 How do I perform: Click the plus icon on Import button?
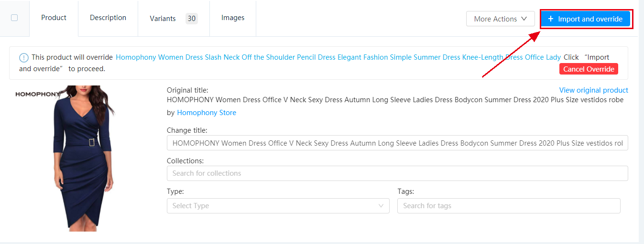click(x=551, y=19)
